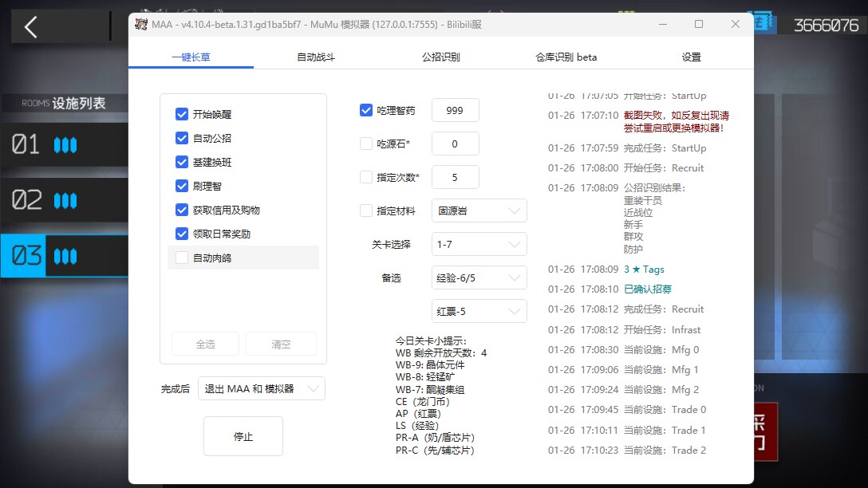This screenshot has width=868, height=488.
Task: Disable the 吃理智药 checkbox
Action: (366, 110)
